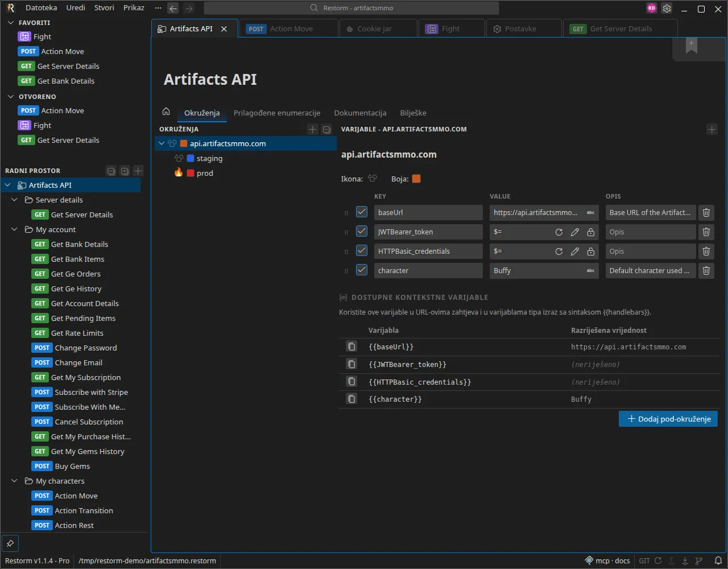Copy the {{character}} variable

pos(351,399)
